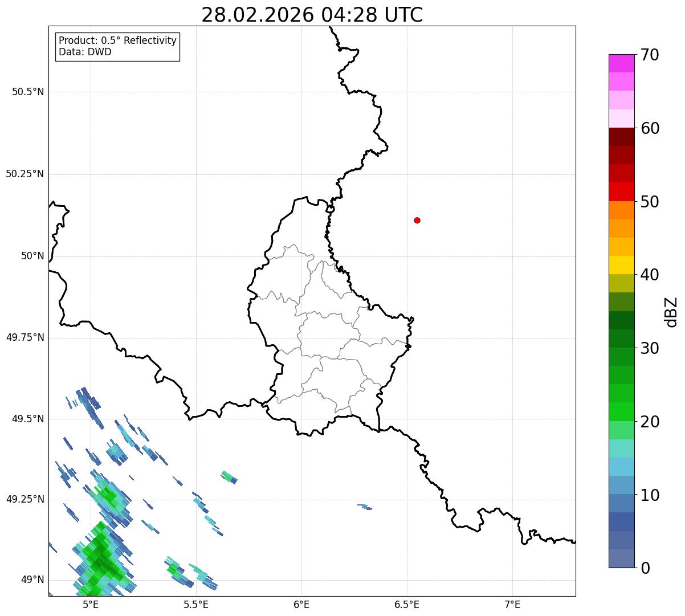Pick the orange colorbar segment below 50

point(621,210)
